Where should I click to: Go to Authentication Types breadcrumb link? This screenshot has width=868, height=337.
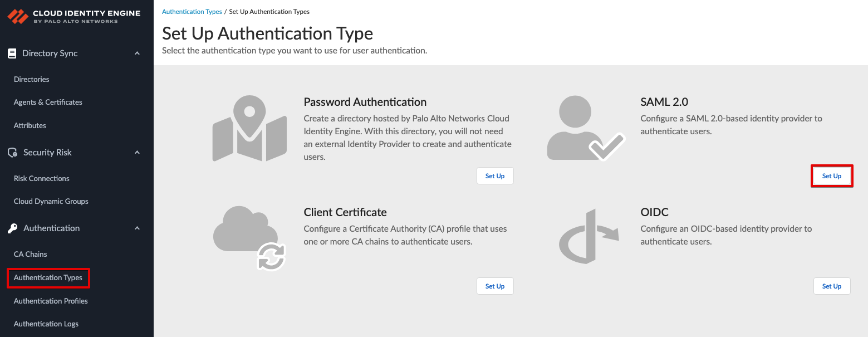coord(192,12)
